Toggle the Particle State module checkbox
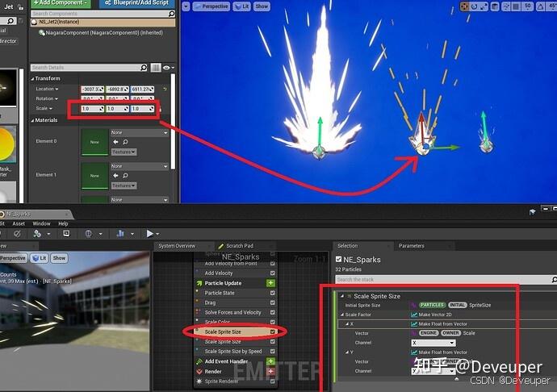This screenshot has height=392, width=557. point(273,293)
